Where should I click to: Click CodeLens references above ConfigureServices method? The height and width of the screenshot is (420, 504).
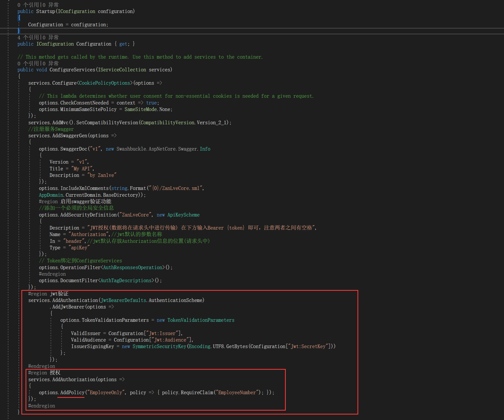coord(28,64)
